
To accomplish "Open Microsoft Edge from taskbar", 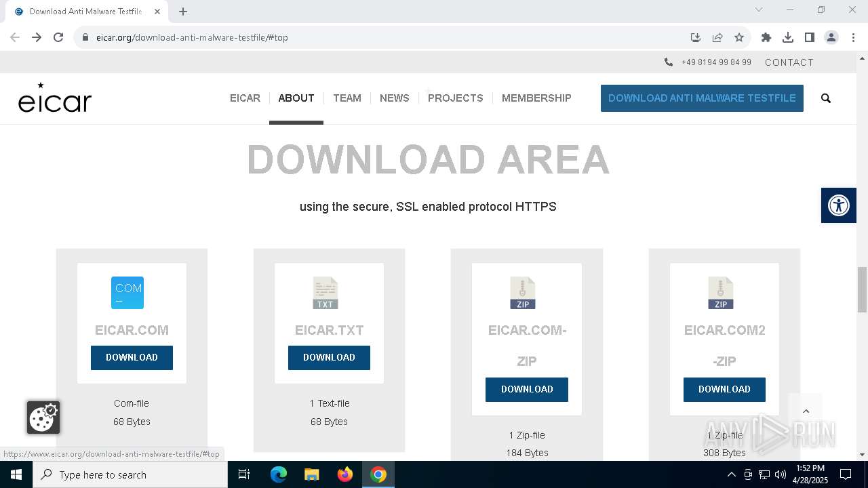I will (x=279, y=474).
